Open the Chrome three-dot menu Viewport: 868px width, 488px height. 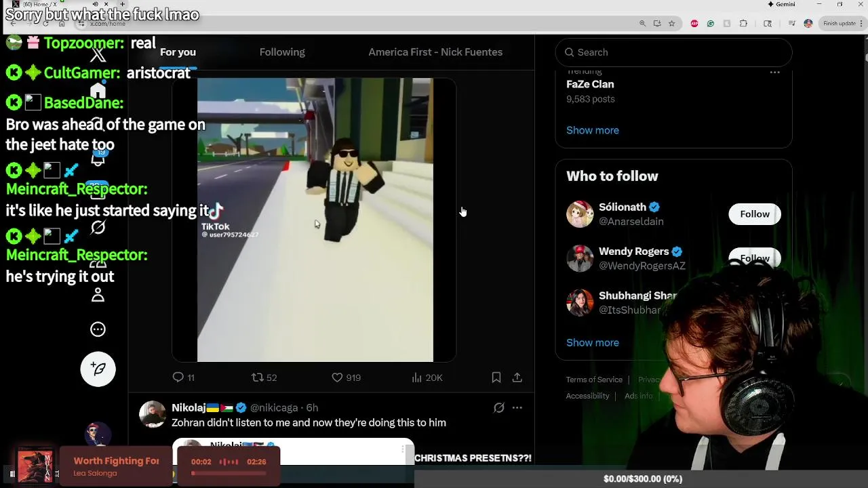pyautogui.click(x=862, y=23)
